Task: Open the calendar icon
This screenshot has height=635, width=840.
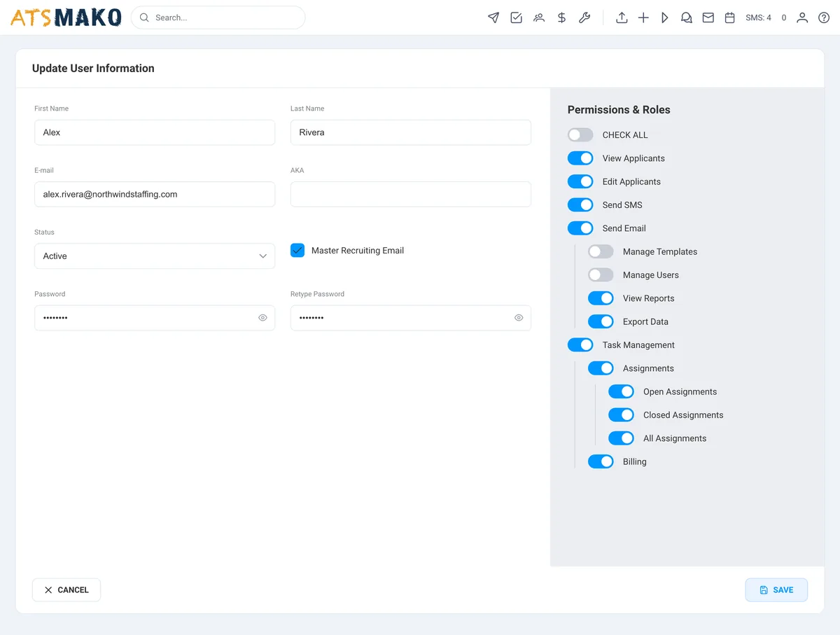Action: click(730, 18)
